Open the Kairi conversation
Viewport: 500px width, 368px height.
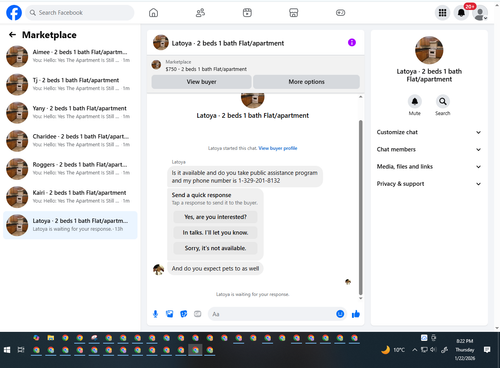point(70,197)
